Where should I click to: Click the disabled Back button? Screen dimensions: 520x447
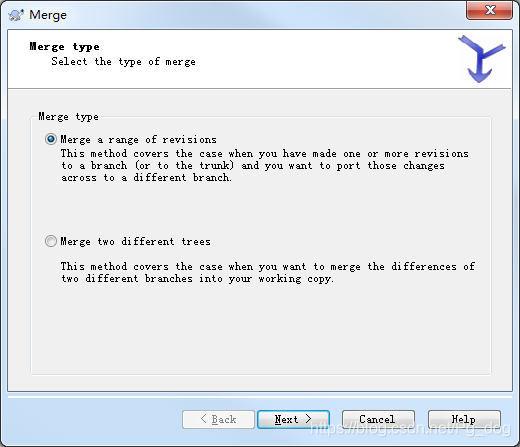[218, 419]
